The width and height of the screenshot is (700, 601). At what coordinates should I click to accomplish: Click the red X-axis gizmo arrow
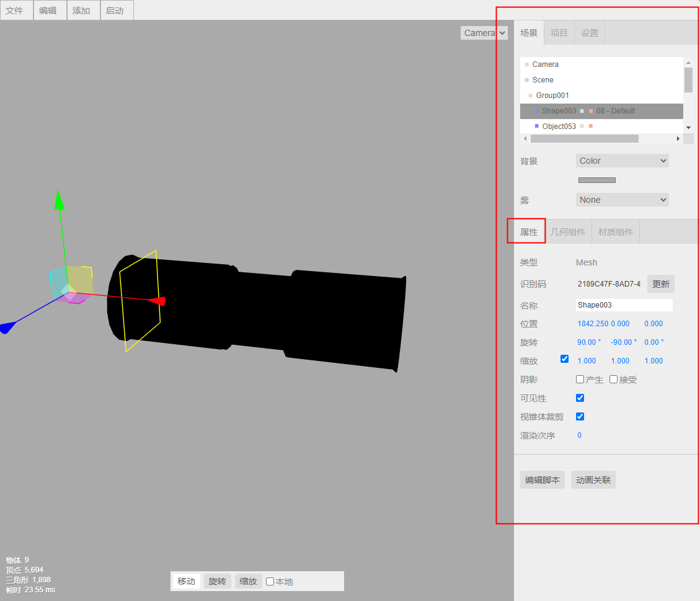point(157,301)
